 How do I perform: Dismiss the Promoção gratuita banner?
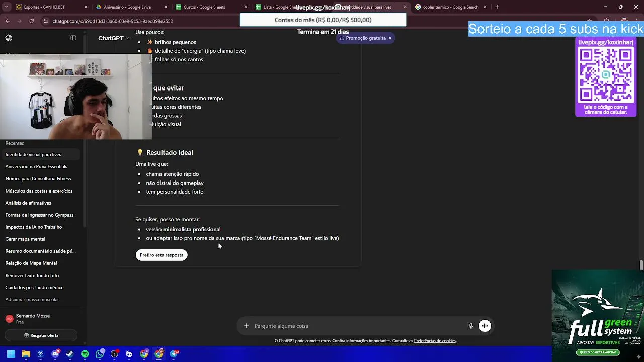(x=389, y=38)
